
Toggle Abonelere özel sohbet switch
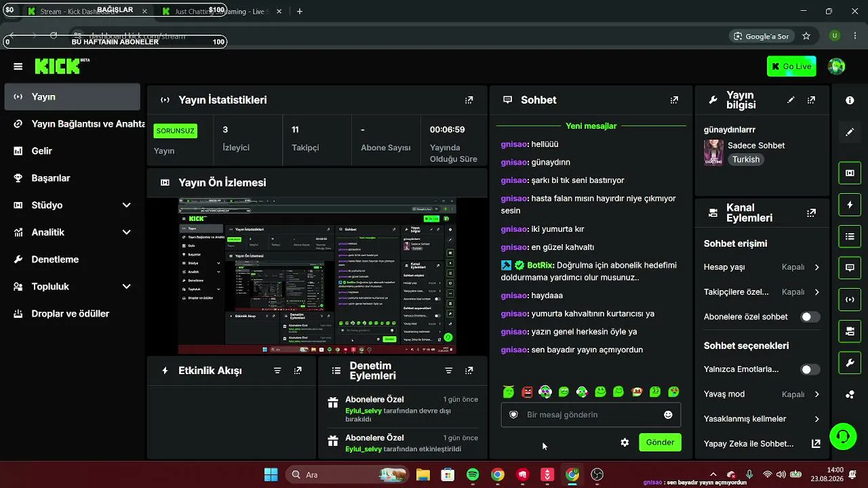point(810,317)
